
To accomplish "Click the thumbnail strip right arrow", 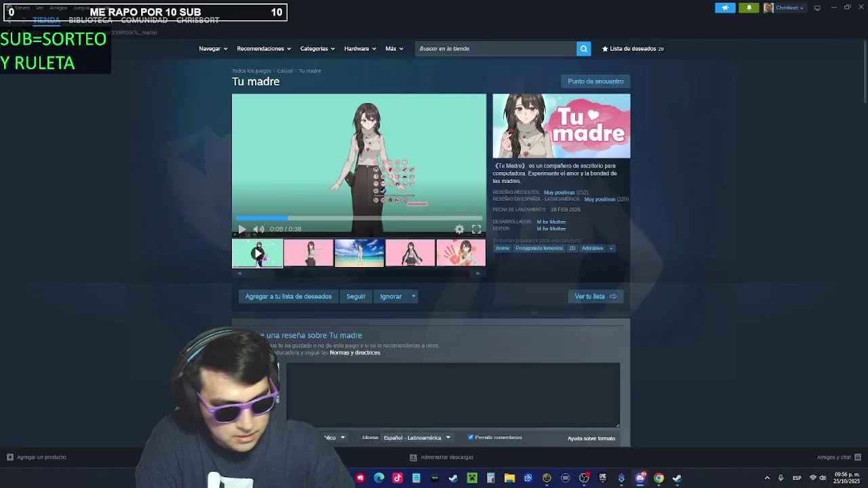I will (x=478, y=273).
